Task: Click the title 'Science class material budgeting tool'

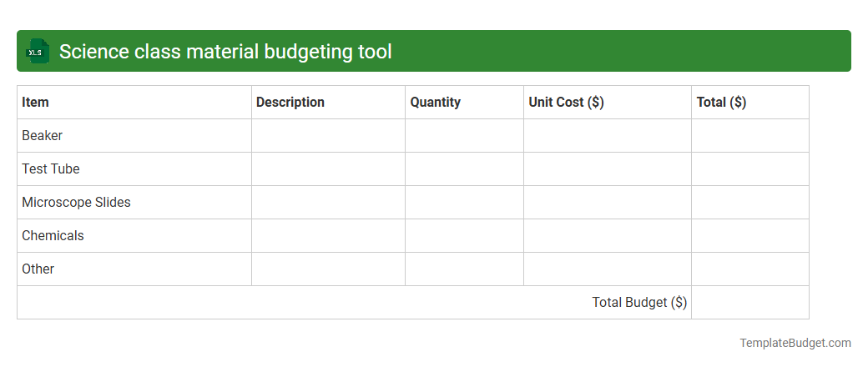Action: [x=225, y=52]
